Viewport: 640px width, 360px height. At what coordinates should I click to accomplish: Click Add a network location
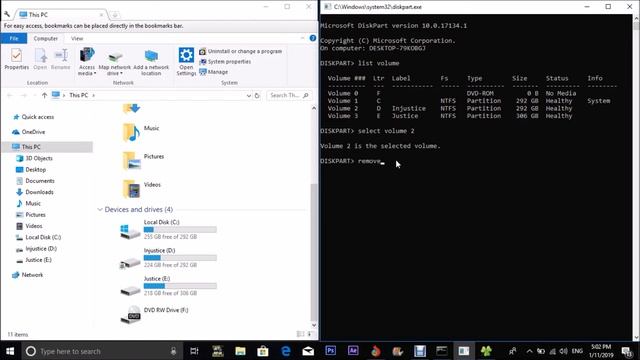(x=151, y=62)
